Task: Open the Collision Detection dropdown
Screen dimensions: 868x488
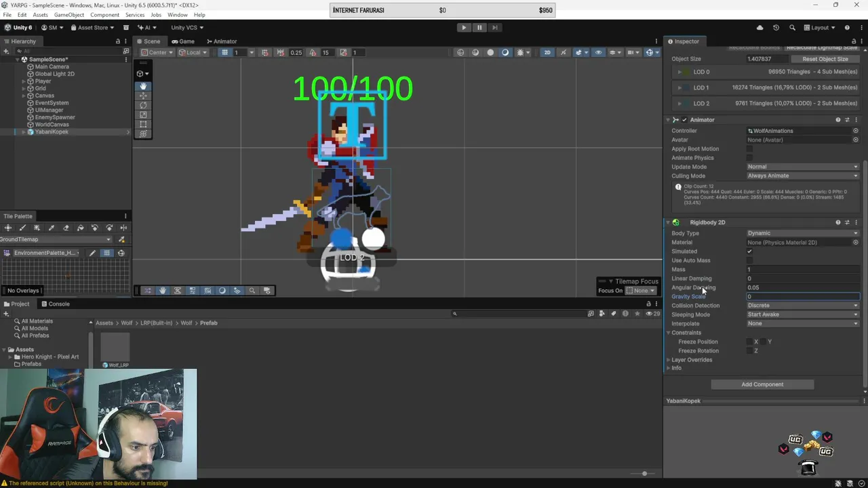Action: 803,306
